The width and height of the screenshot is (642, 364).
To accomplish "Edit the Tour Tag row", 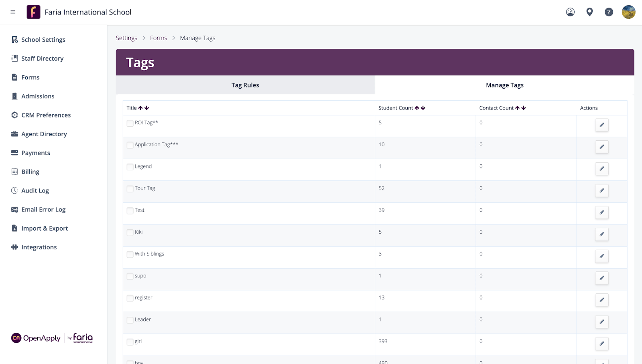I will 601,191.
